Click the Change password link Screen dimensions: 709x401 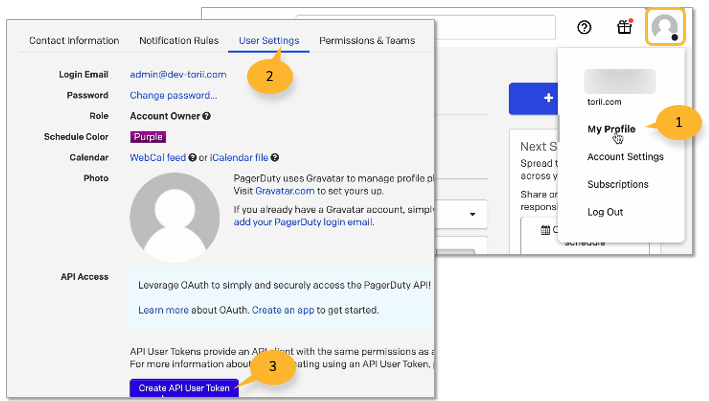point(173,95)
